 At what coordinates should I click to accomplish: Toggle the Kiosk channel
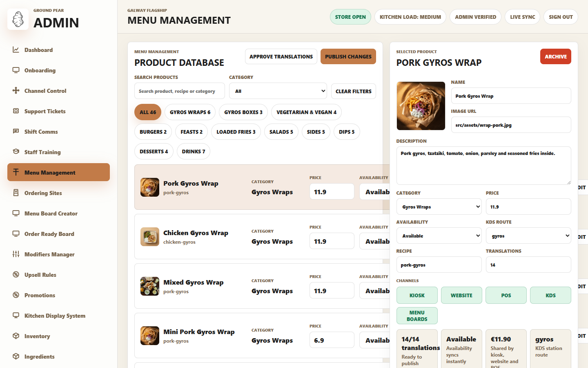(417, 295)
